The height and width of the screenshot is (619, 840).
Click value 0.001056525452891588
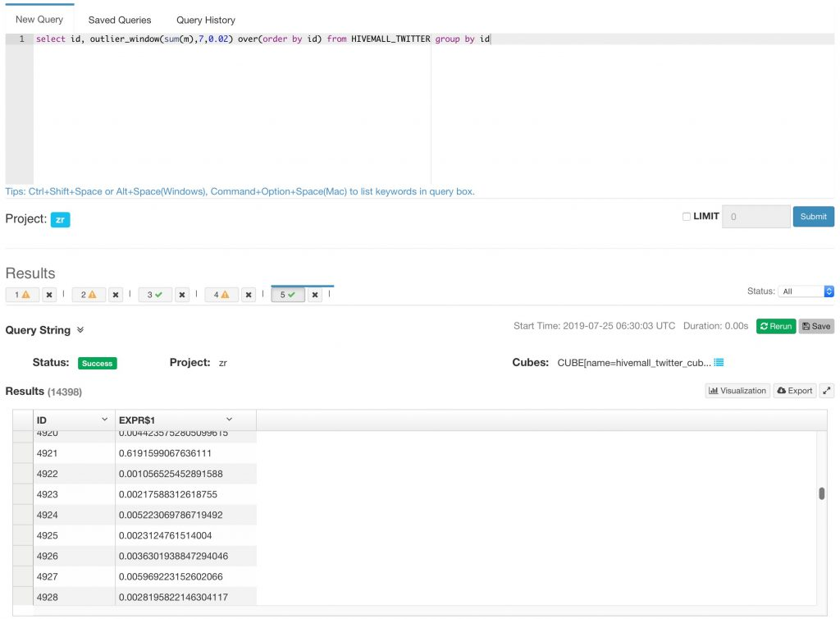pyautogui.click(x=171, y=474)
